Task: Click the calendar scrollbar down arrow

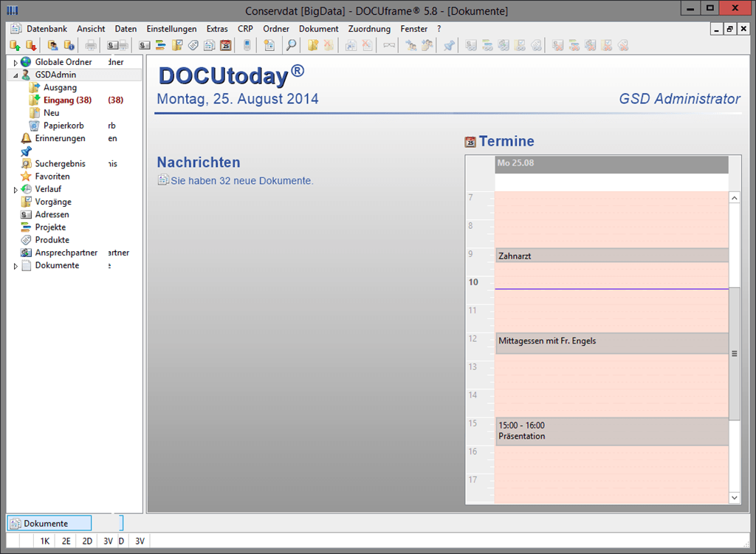Action: (x=734, y=498)
